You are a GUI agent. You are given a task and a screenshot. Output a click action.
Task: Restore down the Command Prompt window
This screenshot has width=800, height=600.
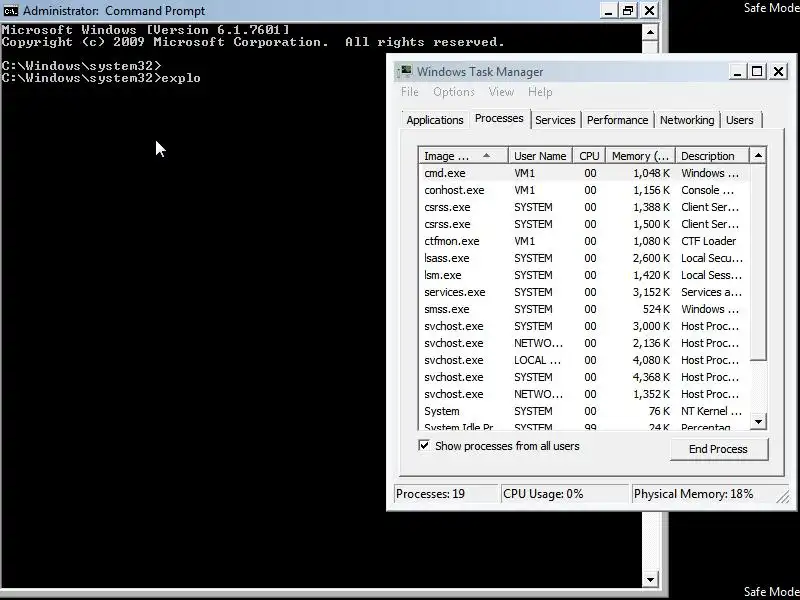(x=628, y=11)
